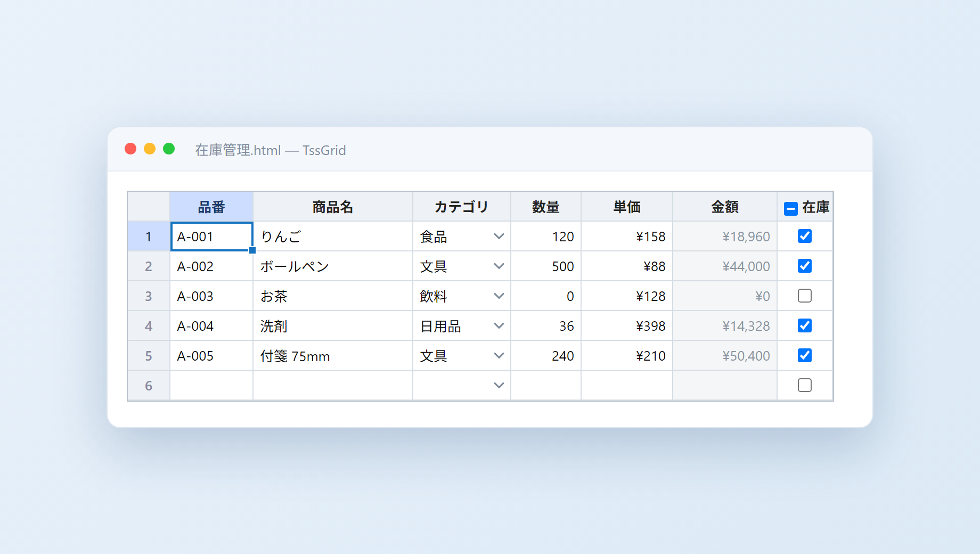The height and width of the screenshot is (554, 980).
Task: Click the empty 単価 cell in row 6
Action: (x=627, y=386)
